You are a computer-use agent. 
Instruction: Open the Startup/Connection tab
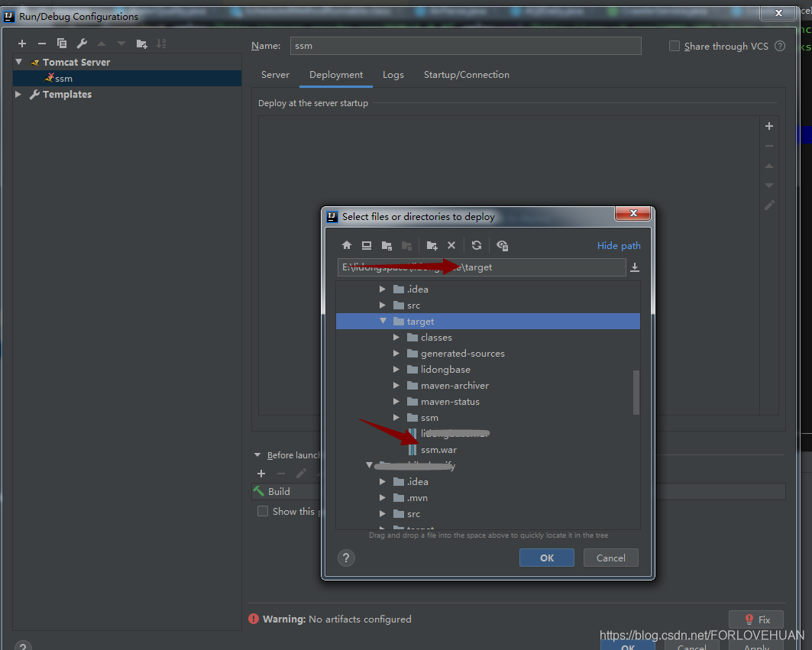tap(467, 75)
